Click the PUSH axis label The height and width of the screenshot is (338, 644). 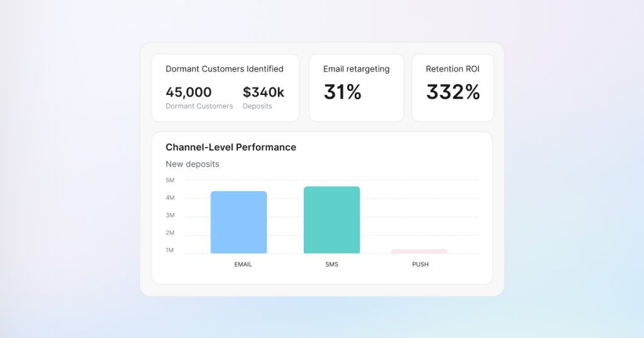pos(420,264)
